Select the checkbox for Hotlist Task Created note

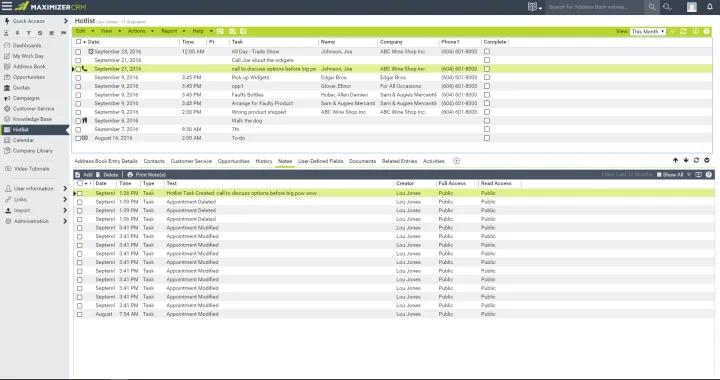click(80, 193)
